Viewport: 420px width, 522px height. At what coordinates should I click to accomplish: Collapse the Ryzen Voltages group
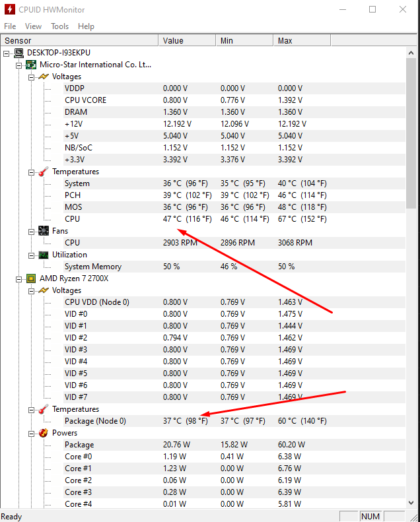tap(31, 291)
